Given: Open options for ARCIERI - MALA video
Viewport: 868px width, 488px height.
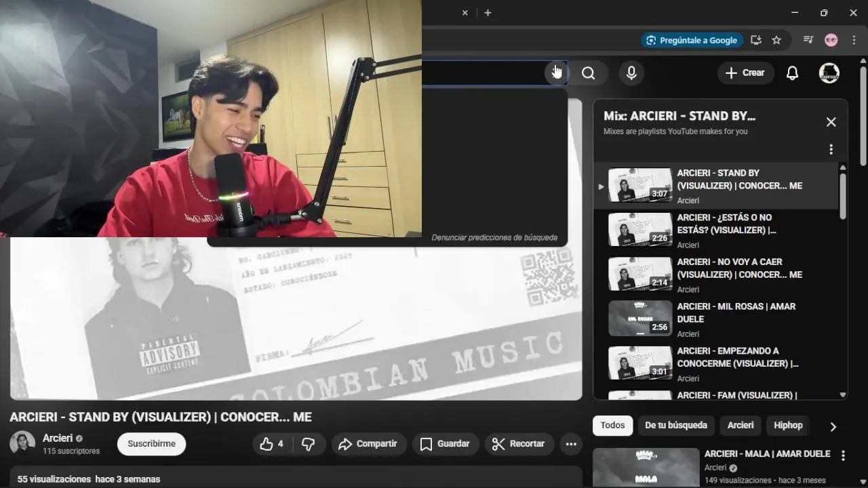Looking at the screenshot, I should click(843, 456).
